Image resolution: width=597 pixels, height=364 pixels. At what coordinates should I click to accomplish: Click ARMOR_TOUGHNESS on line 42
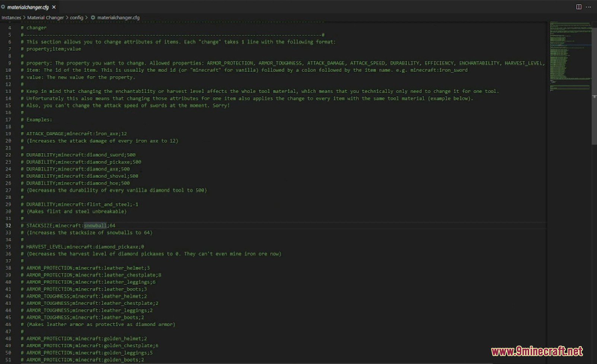point(48,296)
